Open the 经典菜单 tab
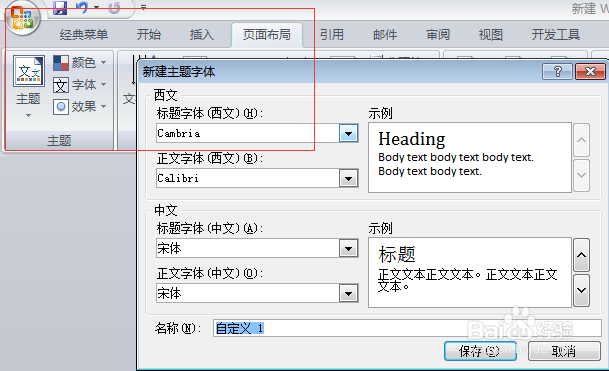Viewport: 609px width, 371px height. coord(84,35)
